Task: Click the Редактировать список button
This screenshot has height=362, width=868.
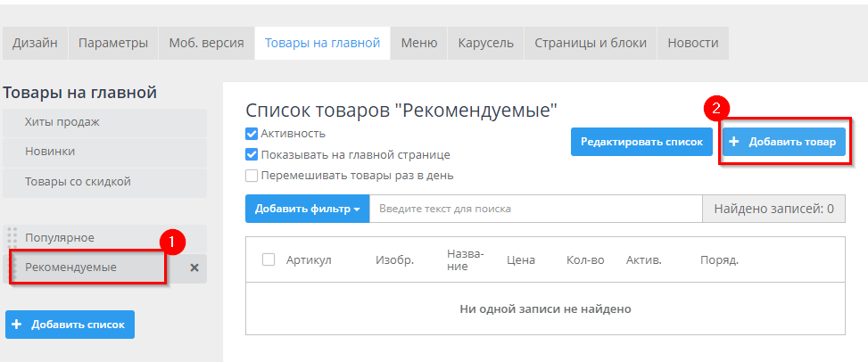Action: coord(641,141)
